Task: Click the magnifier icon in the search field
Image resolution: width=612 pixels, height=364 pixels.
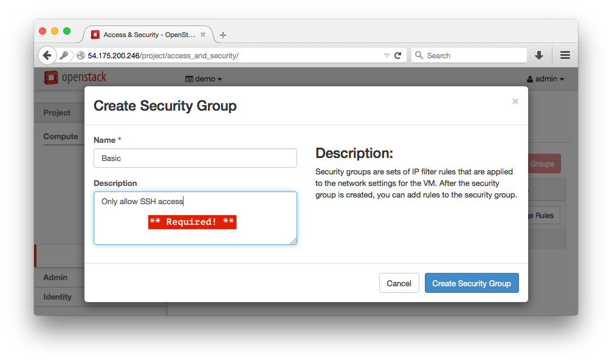Action: 419,55
